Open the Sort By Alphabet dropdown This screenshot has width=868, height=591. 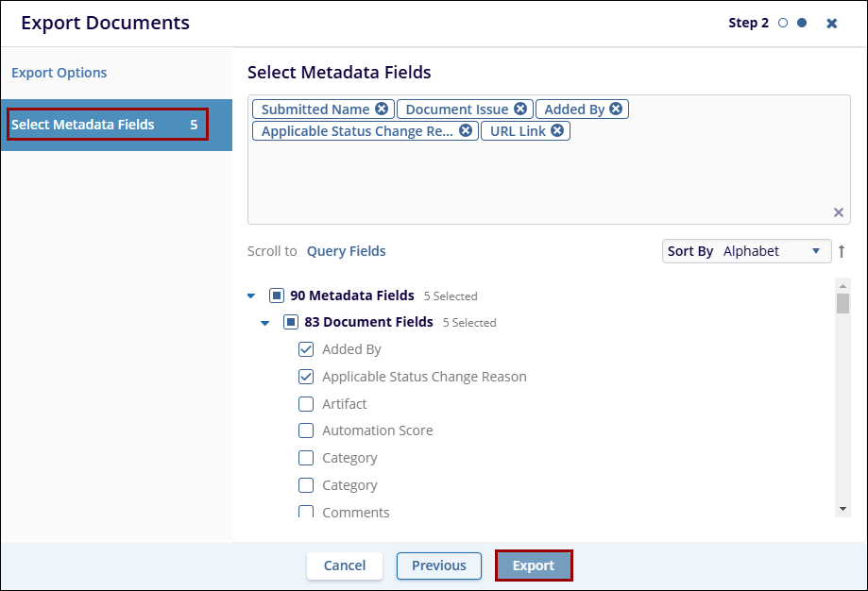(x=746, y=251)
